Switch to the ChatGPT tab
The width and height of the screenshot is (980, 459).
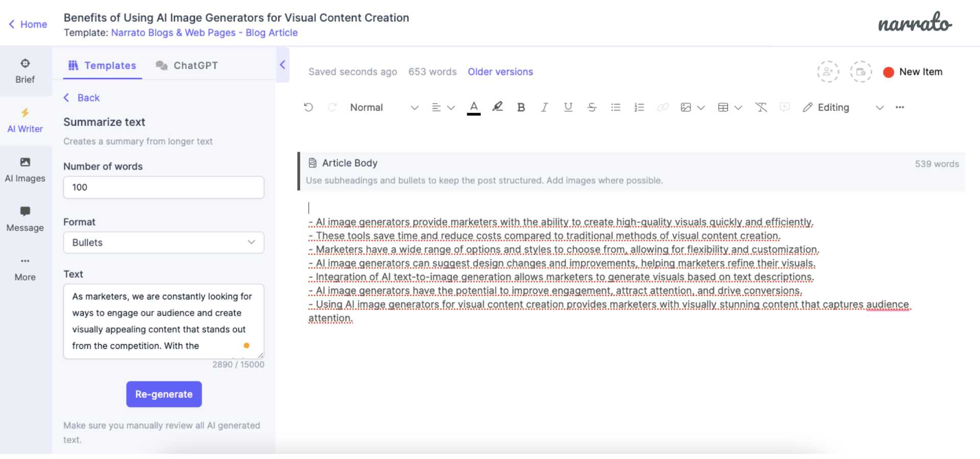coord(187,66)
